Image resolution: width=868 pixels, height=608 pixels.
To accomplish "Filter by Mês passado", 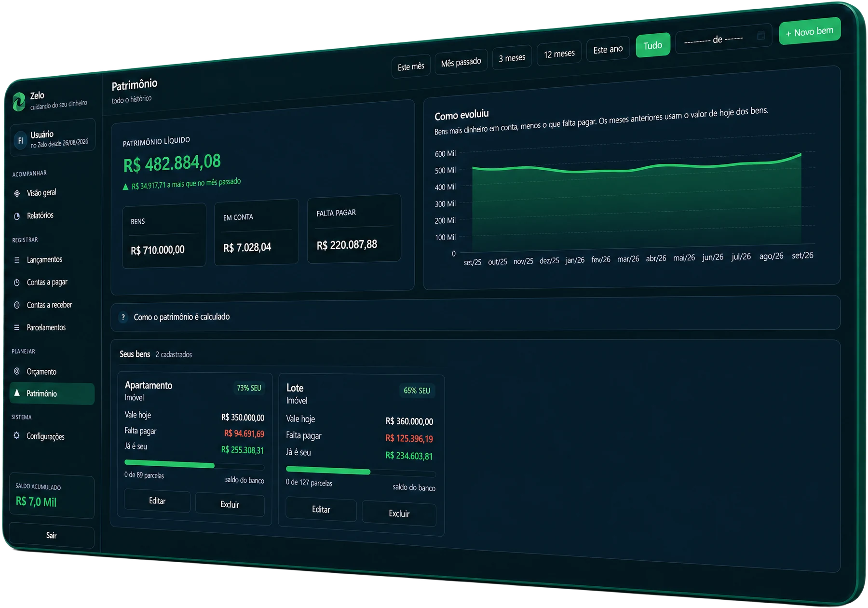I will pos(461,62).
